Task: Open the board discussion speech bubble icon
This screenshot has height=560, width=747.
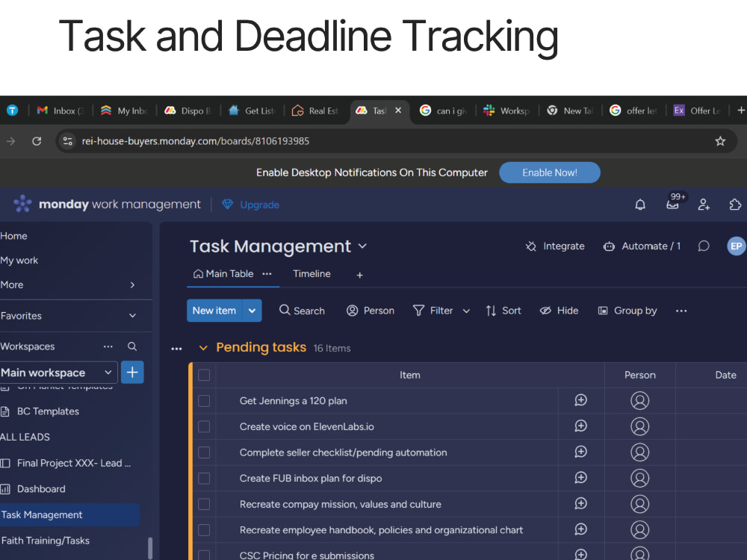Action: (x=704, y=246)
